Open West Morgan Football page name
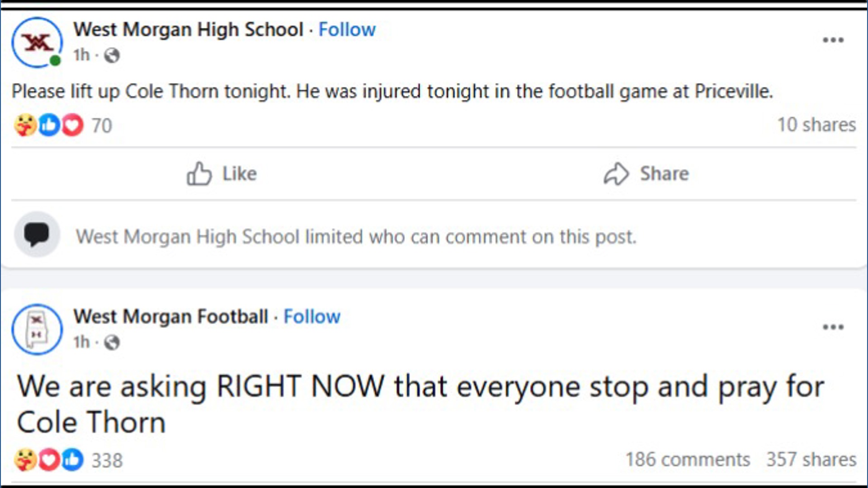 (171, 316)
